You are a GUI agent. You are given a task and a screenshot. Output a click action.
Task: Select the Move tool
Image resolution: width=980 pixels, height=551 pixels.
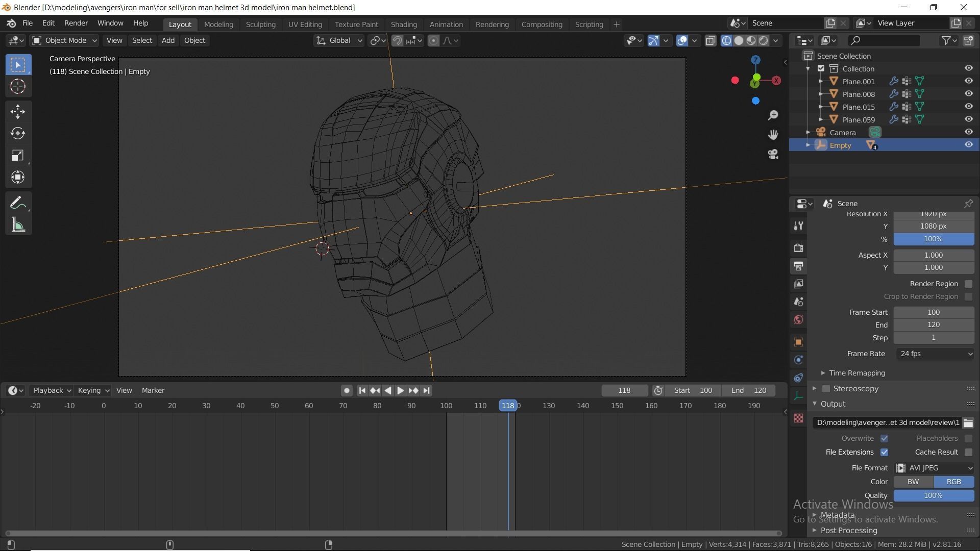(x=18, y=112)
